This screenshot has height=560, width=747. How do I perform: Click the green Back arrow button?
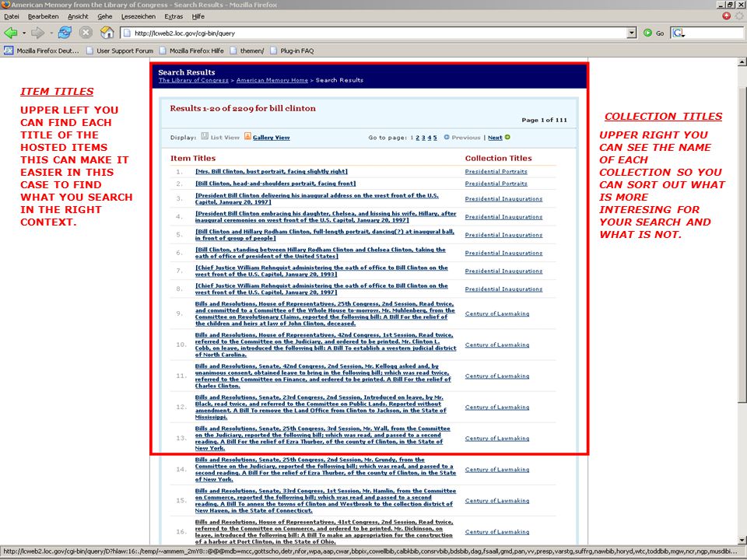click(x=10, y=33)
